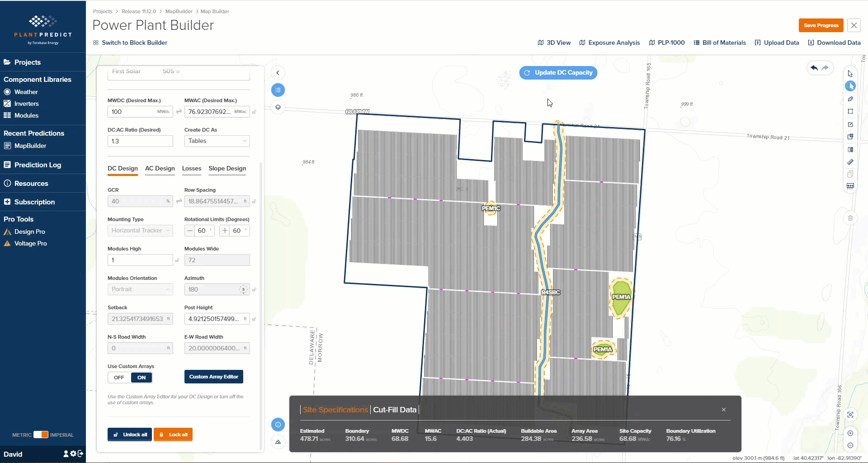Screen dimensions: 868x463
Task: Swap MWDC and MWAC arrows icon
Action: [x=179, y=112]
